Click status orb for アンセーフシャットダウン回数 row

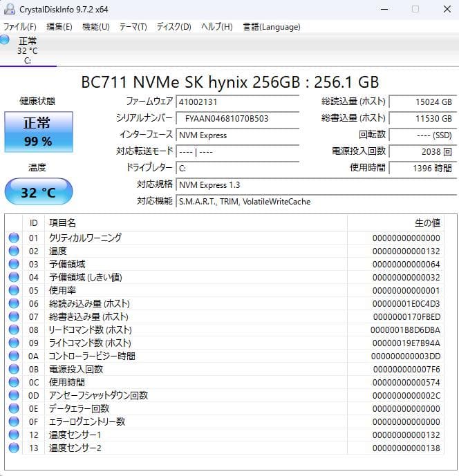[14, 395]
